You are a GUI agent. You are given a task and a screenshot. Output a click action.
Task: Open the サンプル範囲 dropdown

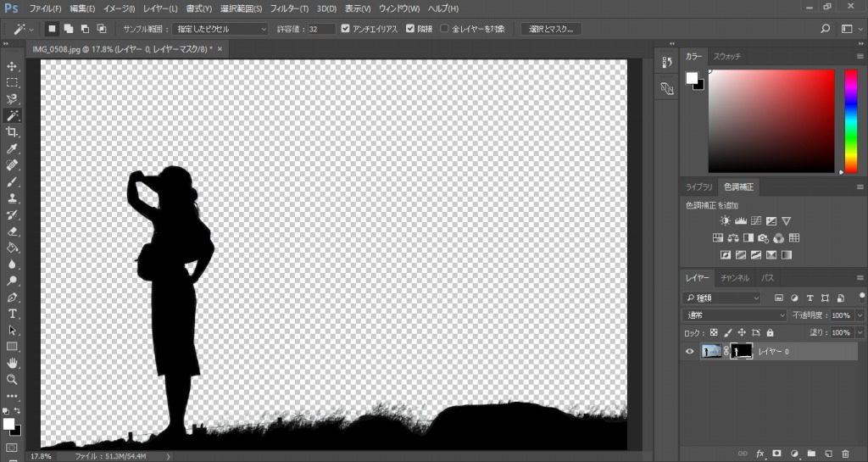pos(220,29)
